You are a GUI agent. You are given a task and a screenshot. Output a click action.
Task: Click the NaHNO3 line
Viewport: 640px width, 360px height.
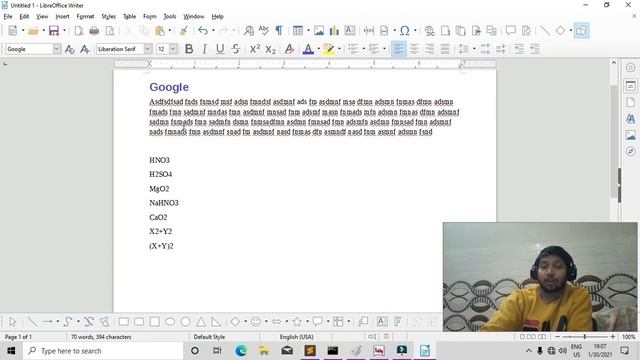(x=164, y=203)
